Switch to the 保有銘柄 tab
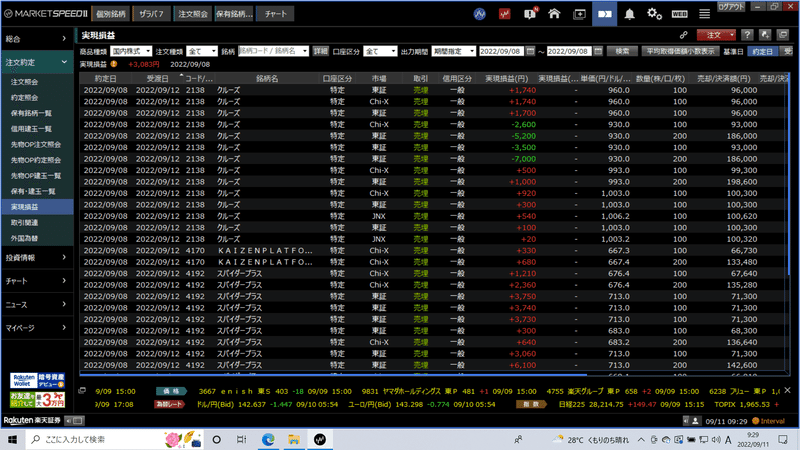This screenshot has width=800, height=450. 234,14
